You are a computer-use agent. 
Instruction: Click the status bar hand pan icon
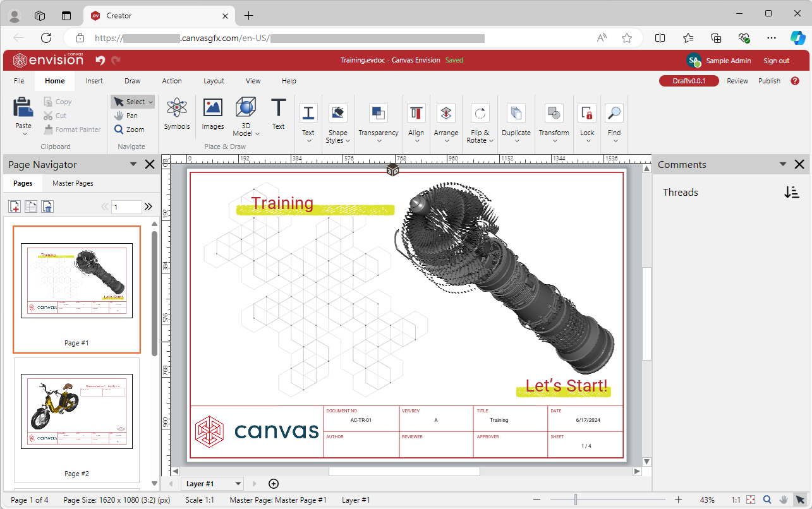click(784, 500)
